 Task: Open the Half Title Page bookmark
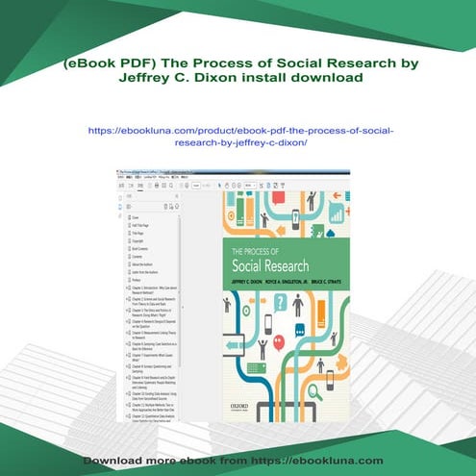[x=140, y=225]
